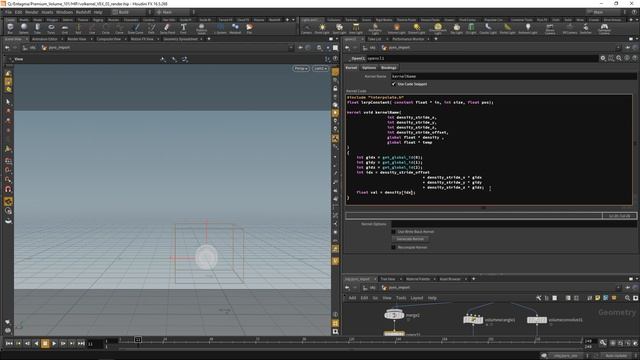Expand scene view path history dropdown
This screenshot has width=640, height=360.
click(x=291, y=48)
